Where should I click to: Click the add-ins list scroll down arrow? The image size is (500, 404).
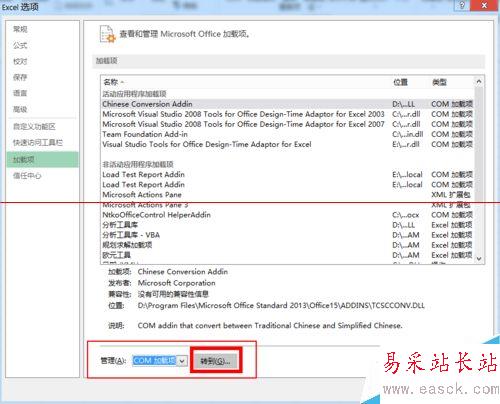479,259
